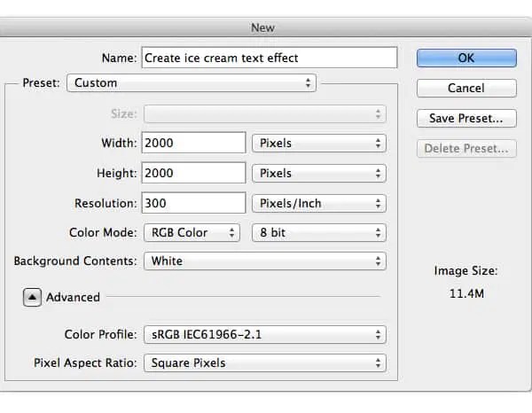Open the Width units dropdown
The height and width of the screenshot is (413, 532).
[319, 143]
